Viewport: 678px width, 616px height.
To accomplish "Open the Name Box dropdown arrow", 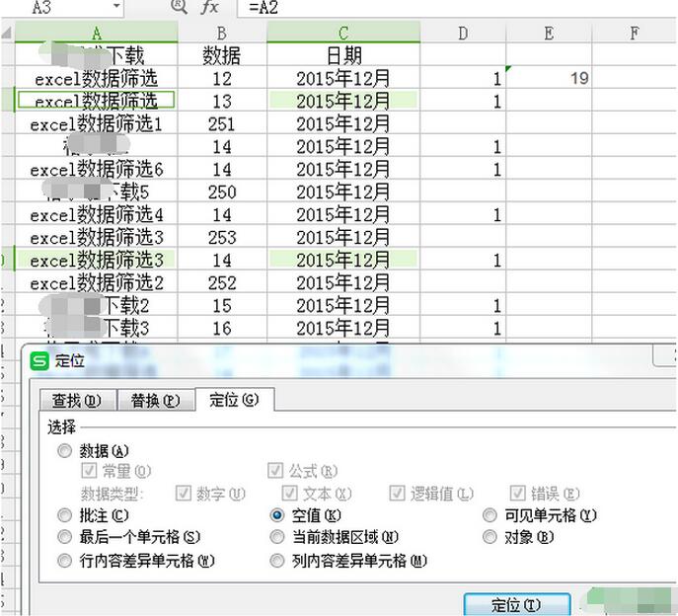I will pos(116,6).
